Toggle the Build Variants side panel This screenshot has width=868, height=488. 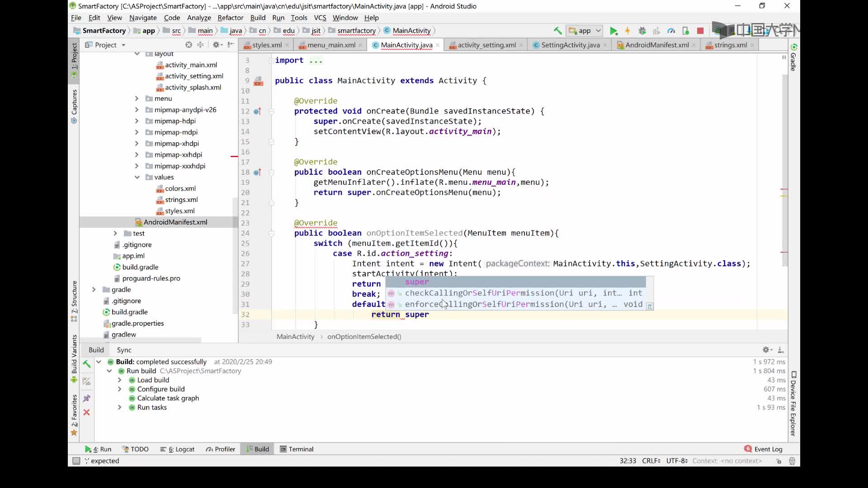point(74,359)
